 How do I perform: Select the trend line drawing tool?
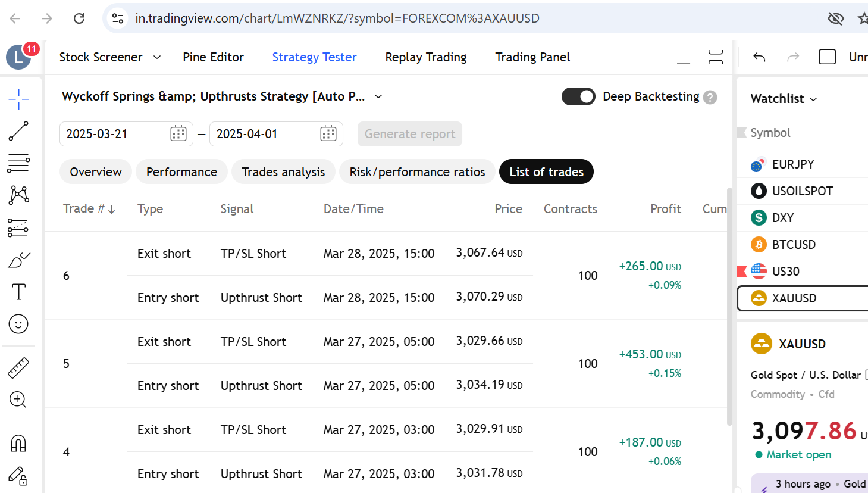[x=18, y=131]
